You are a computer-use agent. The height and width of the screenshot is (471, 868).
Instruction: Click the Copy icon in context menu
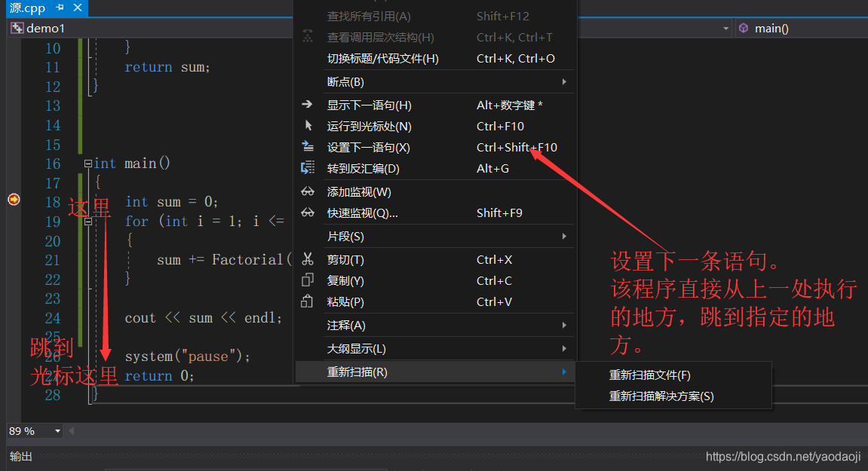tap(307, 280)
